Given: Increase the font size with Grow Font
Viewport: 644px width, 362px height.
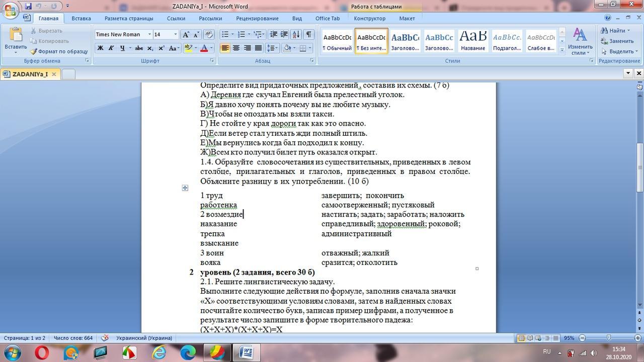Looking at the screenshot, I should pos(186,34).
